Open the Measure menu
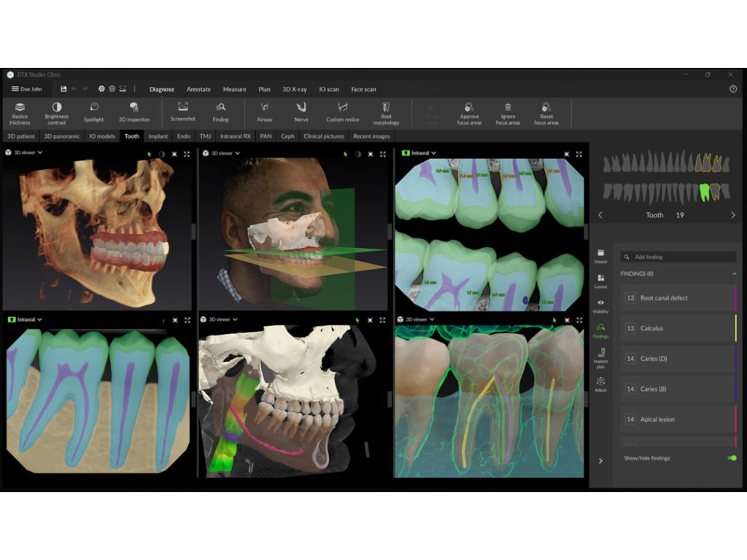This screenshot has width=747, height=560. 234,89
